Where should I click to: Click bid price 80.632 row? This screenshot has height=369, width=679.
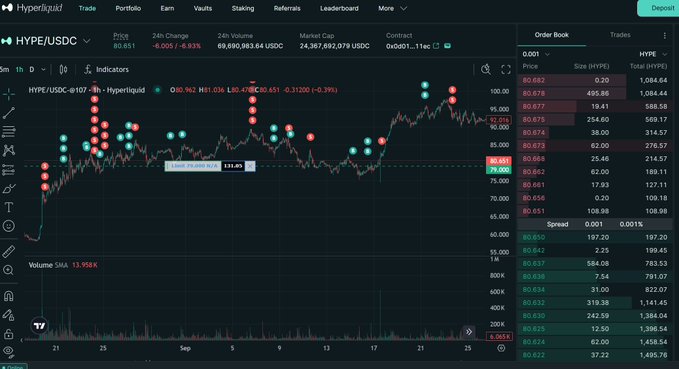click(x=595, y=303)
